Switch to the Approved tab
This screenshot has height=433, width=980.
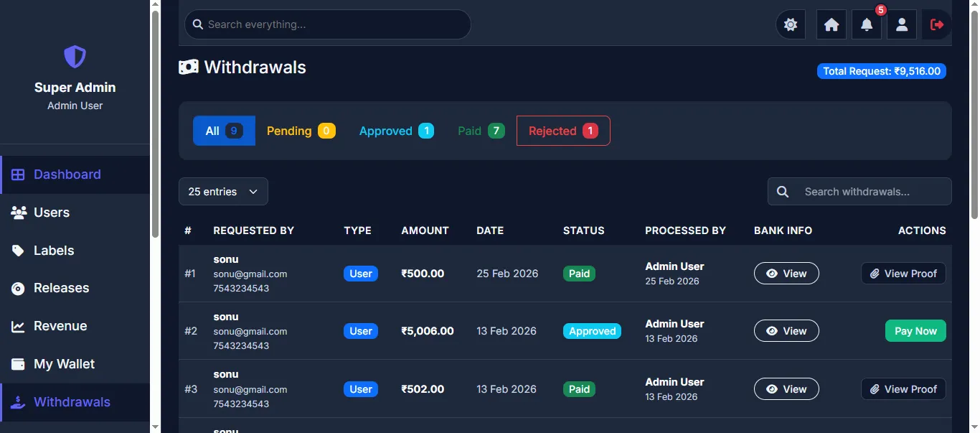pyautogui.click(x=396, y=131)
